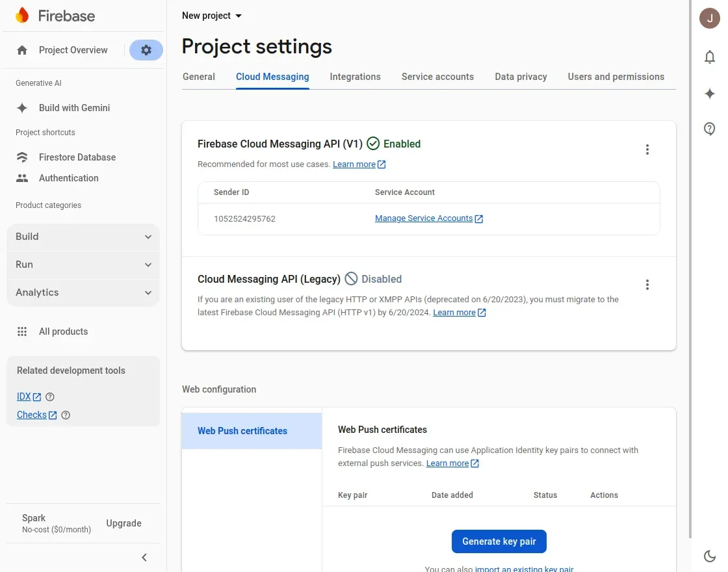Image resolution: width=728 pixels, height=572 pixels.
Task: Open the Service accounts tab
Action: coord(438,77)
